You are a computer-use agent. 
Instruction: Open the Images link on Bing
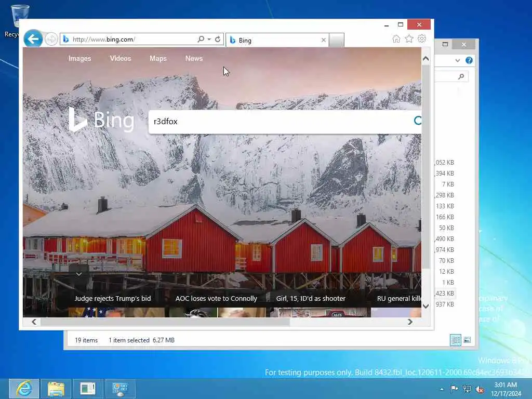point(79,58)
